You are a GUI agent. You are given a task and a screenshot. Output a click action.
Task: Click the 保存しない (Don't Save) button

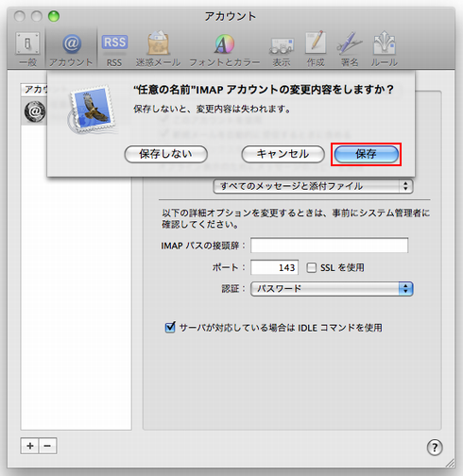tap(166, 154)
